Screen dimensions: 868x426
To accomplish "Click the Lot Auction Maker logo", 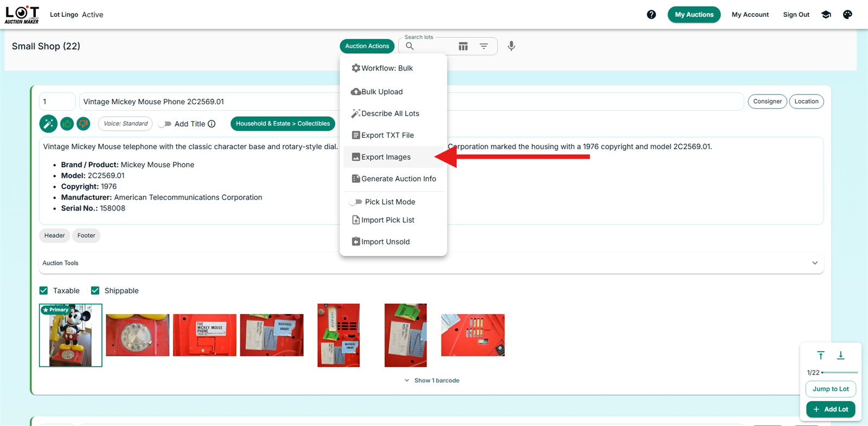I will pyautogui.click(x=22, y=15).
